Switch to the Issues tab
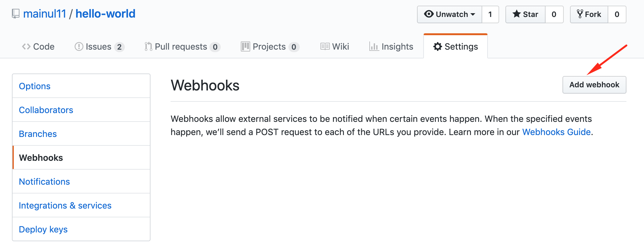644x245 pixels. click(x=100, y=46)
